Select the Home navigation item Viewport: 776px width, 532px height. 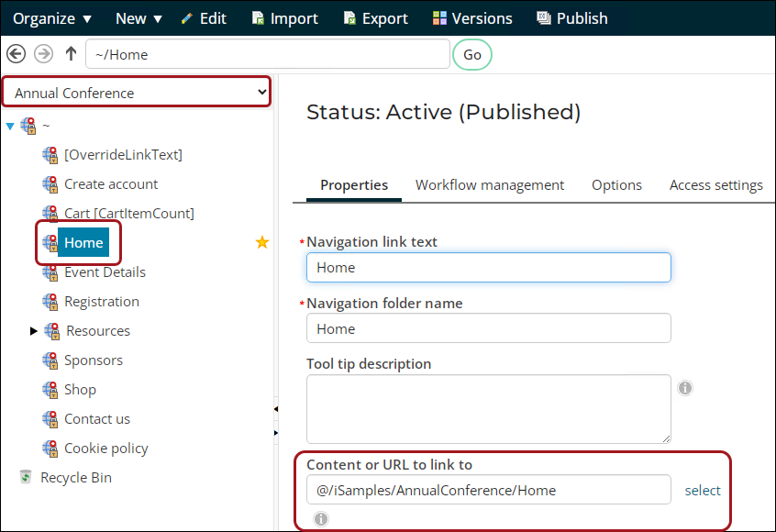pos(83,242)
